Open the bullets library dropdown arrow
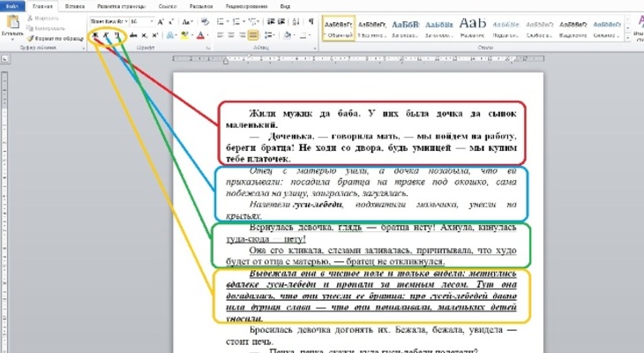Viewport: 644px width, 353px height. click(x=227, y=22)
